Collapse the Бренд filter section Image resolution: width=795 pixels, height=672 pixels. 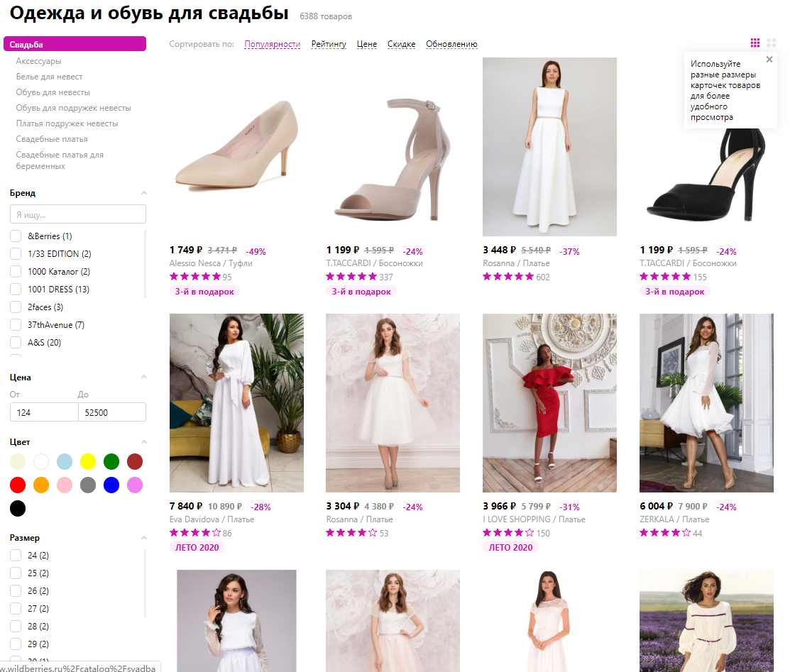143,193
